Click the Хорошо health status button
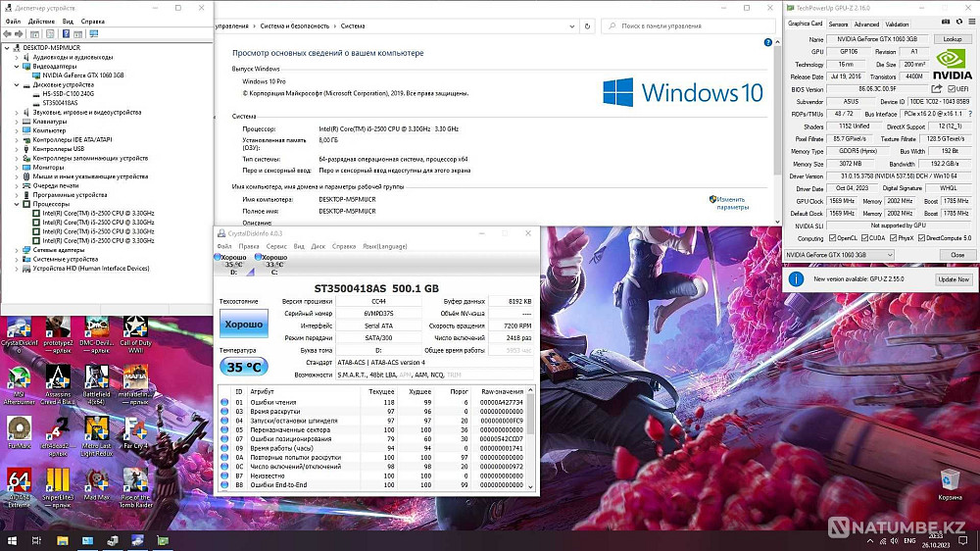Image resolution: width=980 pixels, height=551 pixels. pos(244,324)
